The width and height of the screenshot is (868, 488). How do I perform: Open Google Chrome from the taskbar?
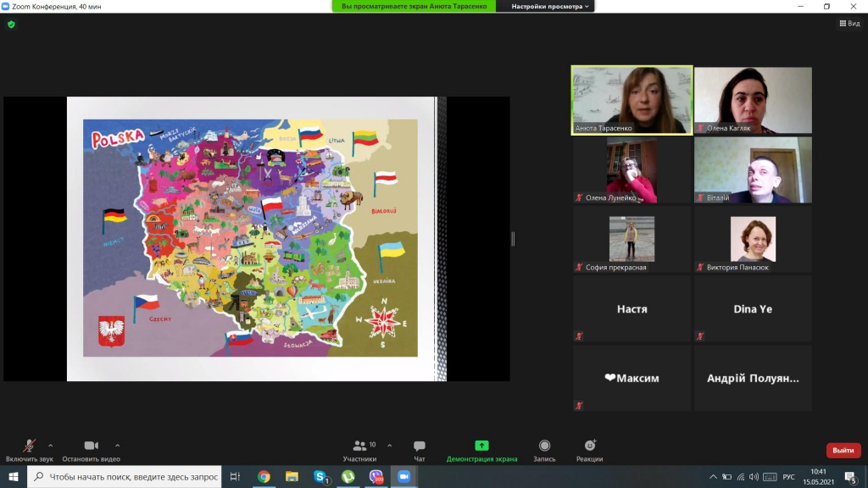tap(264, 476)
